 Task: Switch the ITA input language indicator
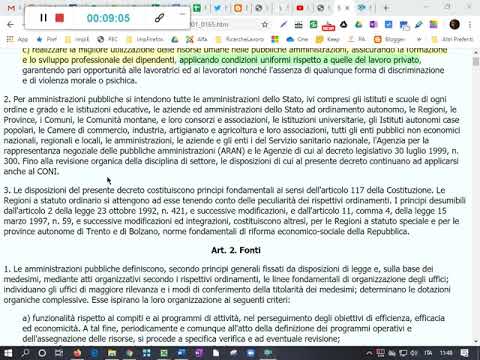pyautogui.click(x=428, y=353)
